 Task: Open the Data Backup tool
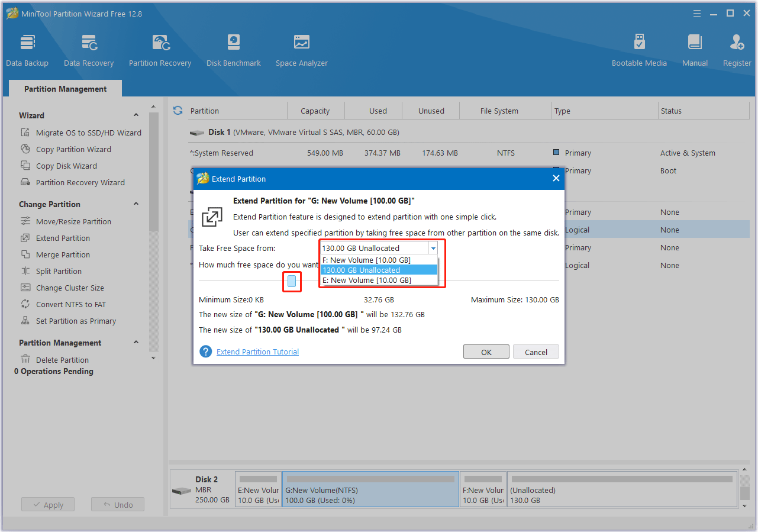click(x=27, y=50)
